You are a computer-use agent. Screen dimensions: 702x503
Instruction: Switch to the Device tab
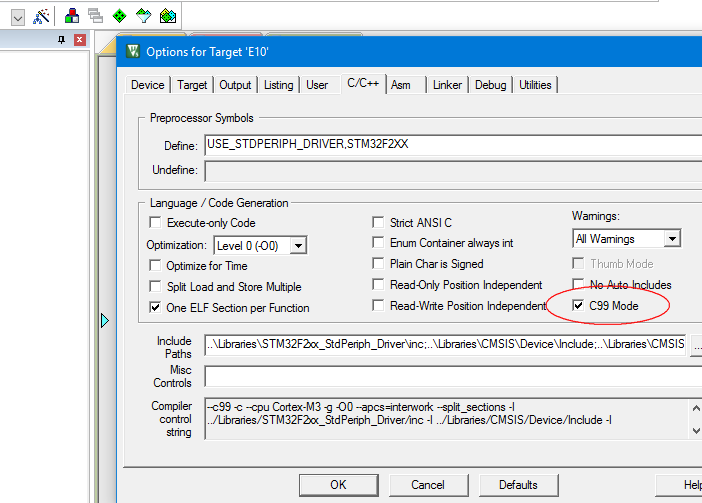[148, 85]
